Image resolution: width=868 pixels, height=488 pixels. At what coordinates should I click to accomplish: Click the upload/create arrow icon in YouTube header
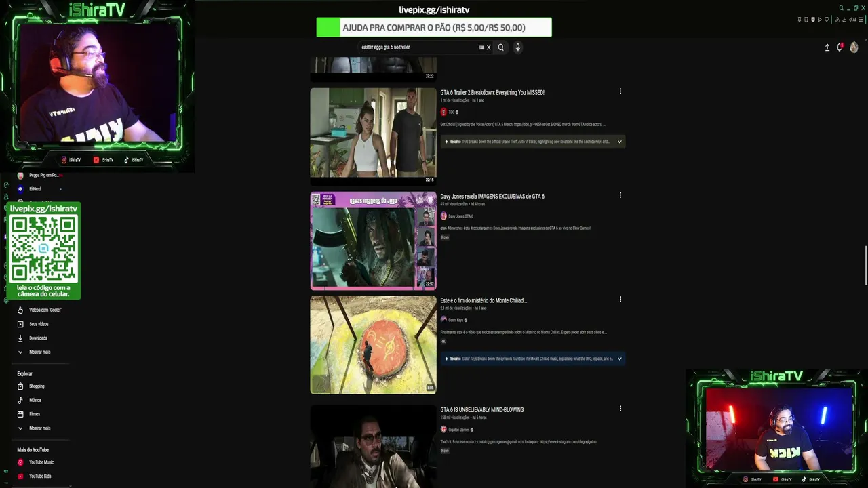(x=827, y=47)
